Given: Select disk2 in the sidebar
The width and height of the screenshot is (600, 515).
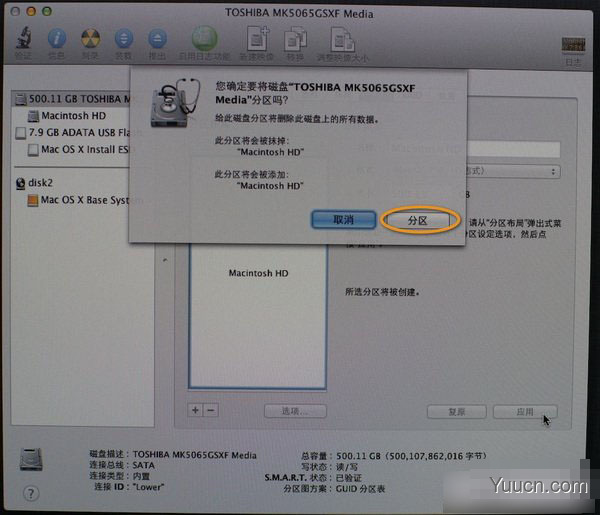Looking at the screenshot, I should point(34,183).
